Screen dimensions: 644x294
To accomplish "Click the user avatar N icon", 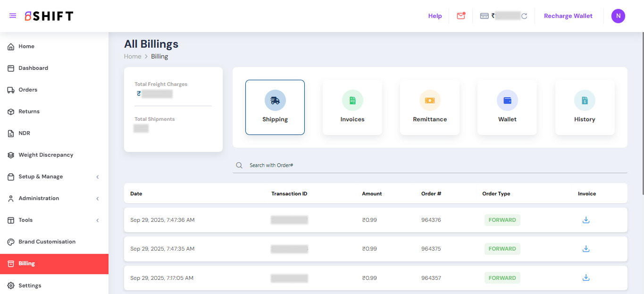I will [x=618, y=16].
